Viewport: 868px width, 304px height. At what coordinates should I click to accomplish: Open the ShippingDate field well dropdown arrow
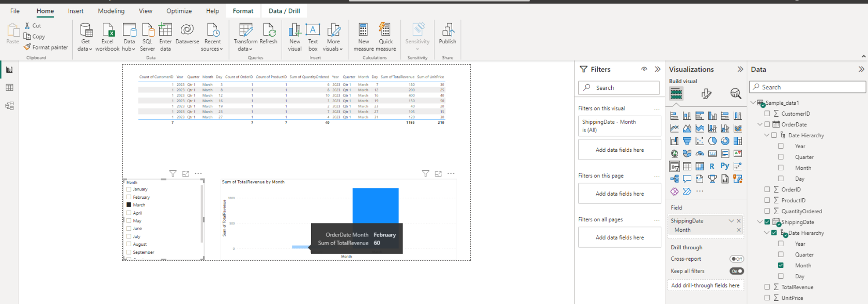pos(731,221)
